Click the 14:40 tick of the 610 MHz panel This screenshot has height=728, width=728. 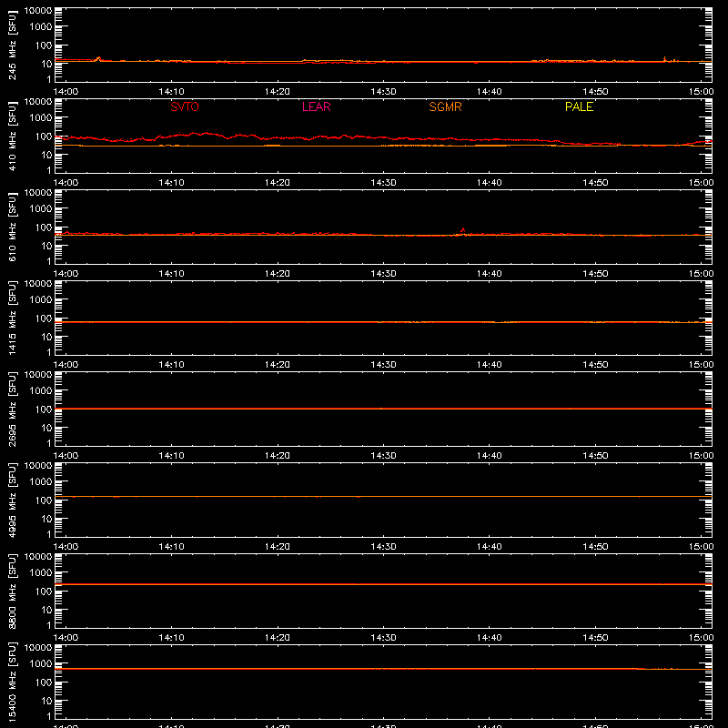[x=489, y=274]
